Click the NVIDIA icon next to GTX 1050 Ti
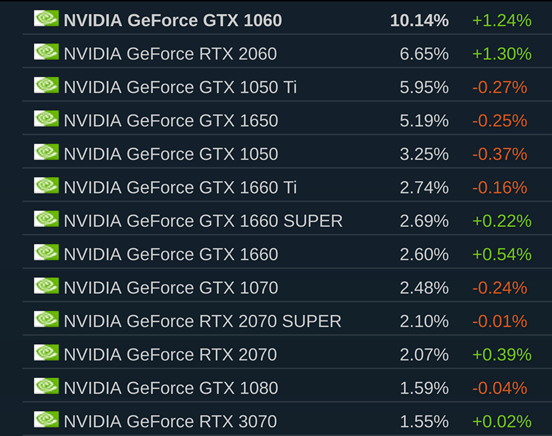This screenshot has height=436, width=552. (x=46, y=85)
